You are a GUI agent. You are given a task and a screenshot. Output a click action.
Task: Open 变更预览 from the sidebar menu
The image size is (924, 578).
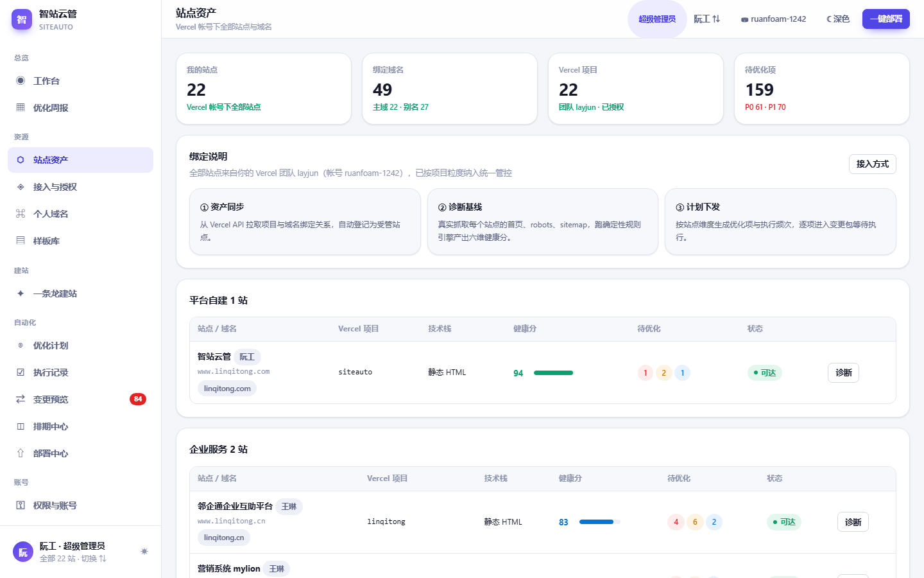(x=80, y=399)
